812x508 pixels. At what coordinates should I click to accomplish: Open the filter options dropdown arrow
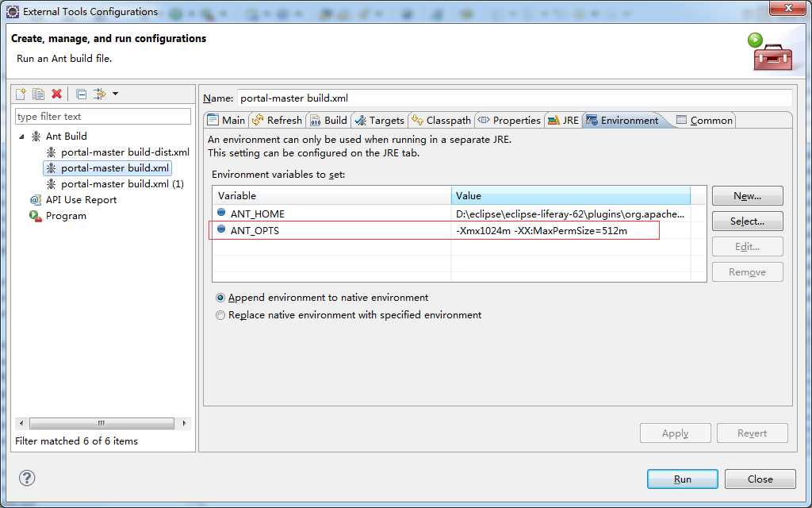(116, 94)
